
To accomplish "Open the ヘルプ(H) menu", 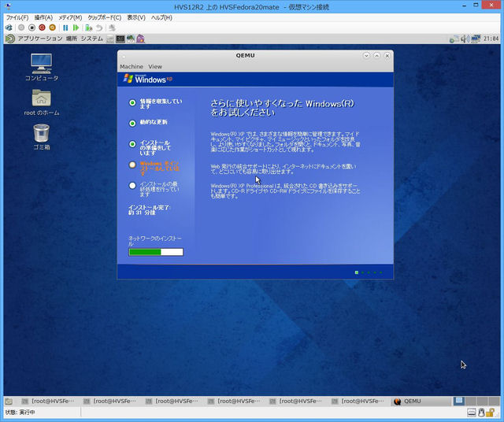I will [161, 17].
